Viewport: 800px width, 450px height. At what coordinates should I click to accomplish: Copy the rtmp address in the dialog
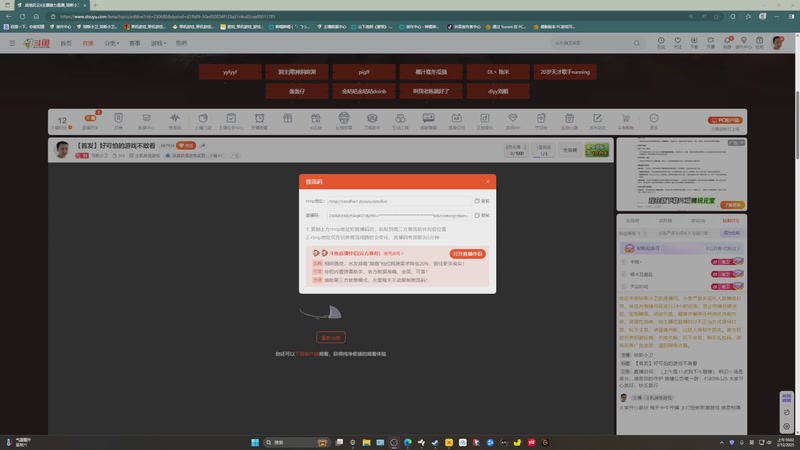point(482,201)
